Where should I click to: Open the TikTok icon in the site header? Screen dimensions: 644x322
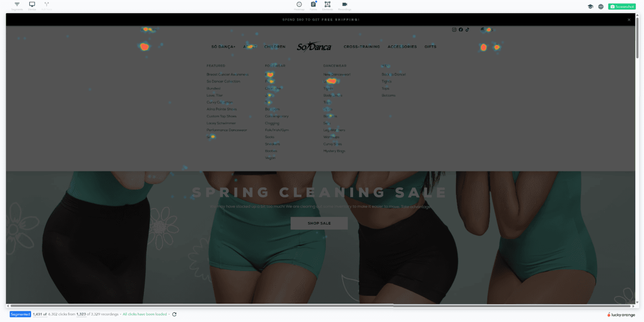click(x=467, y=29)
